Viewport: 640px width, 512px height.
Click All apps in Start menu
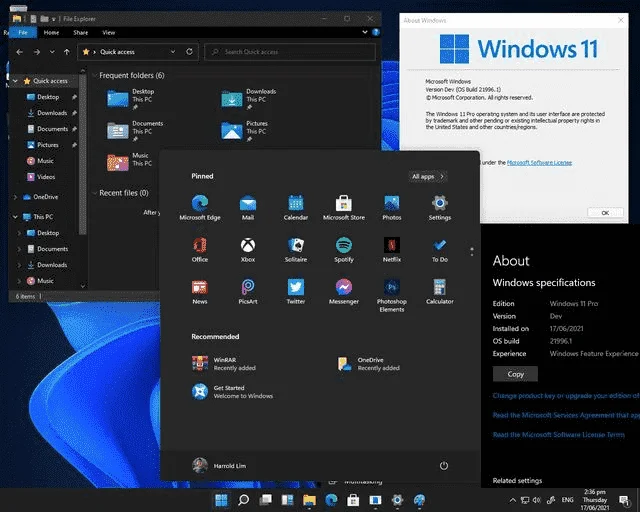427,176
